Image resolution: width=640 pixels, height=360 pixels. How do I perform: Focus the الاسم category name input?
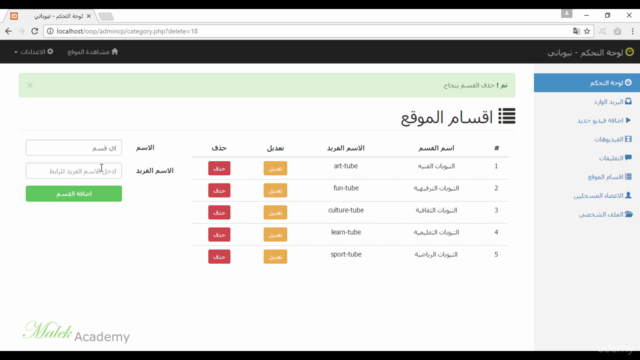click(x=74, y=148)
